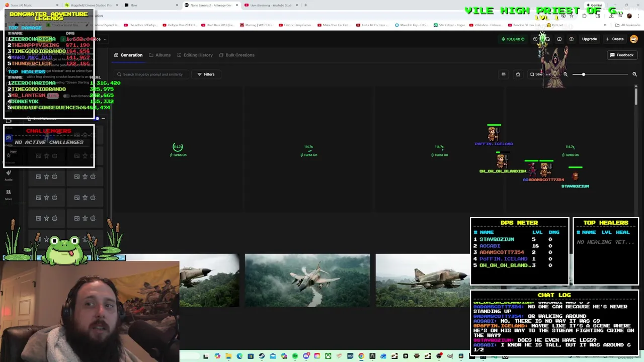Open the user avatar menu

pos(634,39)
